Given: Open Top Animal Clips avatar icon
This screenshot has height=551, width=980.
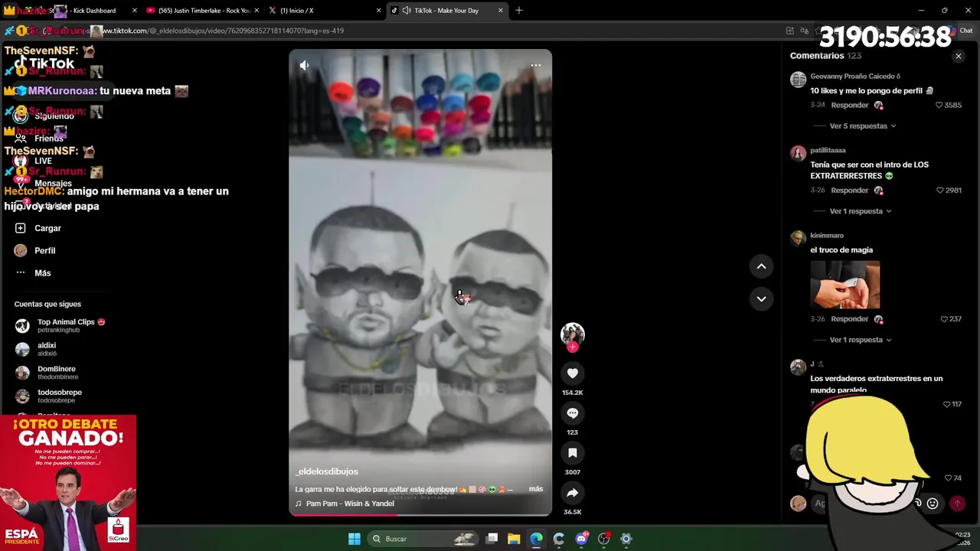Looking at the screenshot, I should point(22,326).
